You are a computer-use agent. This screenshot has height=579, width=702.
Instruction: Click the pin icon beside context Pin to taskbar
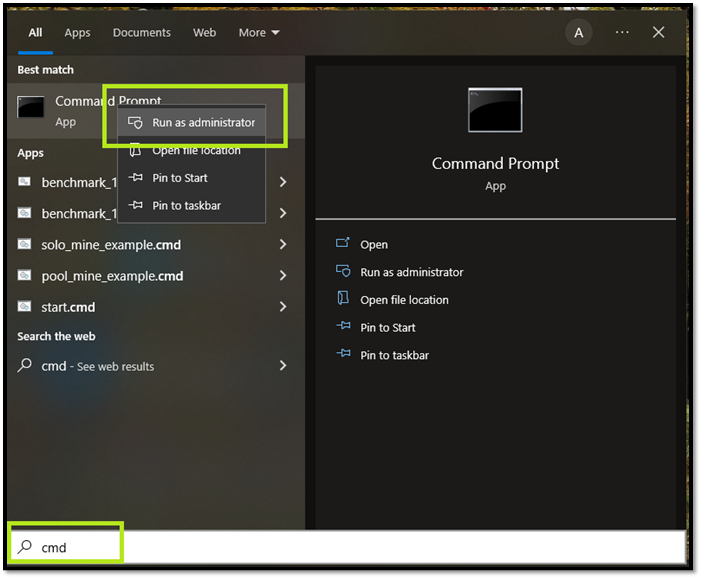pos(136,205)
